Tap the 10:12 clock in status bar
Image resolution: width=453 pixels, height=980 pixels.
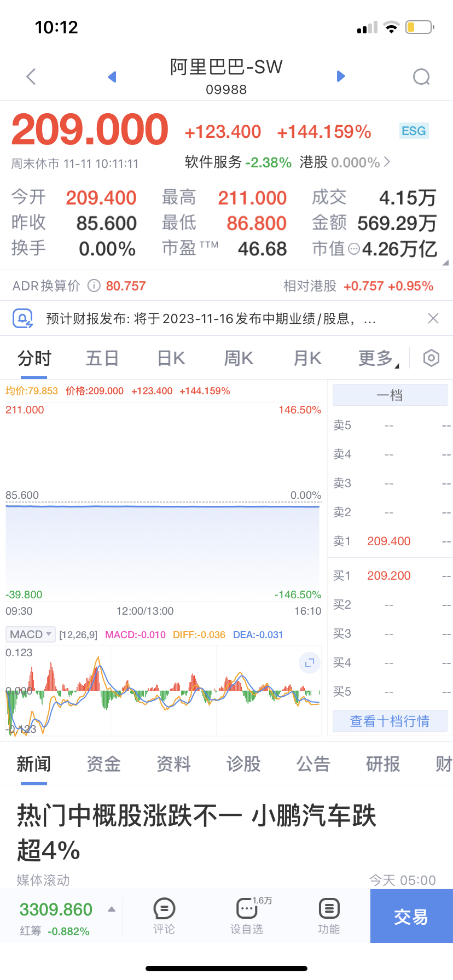[56, 27]
